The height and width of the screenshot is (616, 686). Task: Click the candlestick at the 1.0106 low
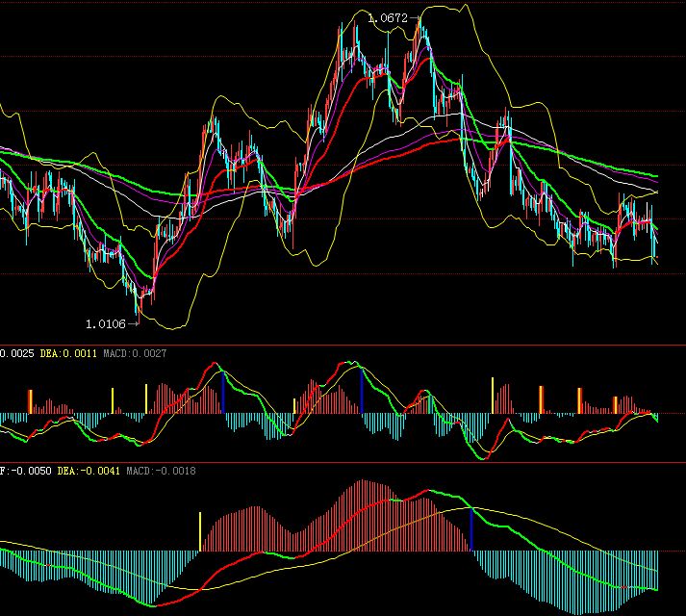138,308
